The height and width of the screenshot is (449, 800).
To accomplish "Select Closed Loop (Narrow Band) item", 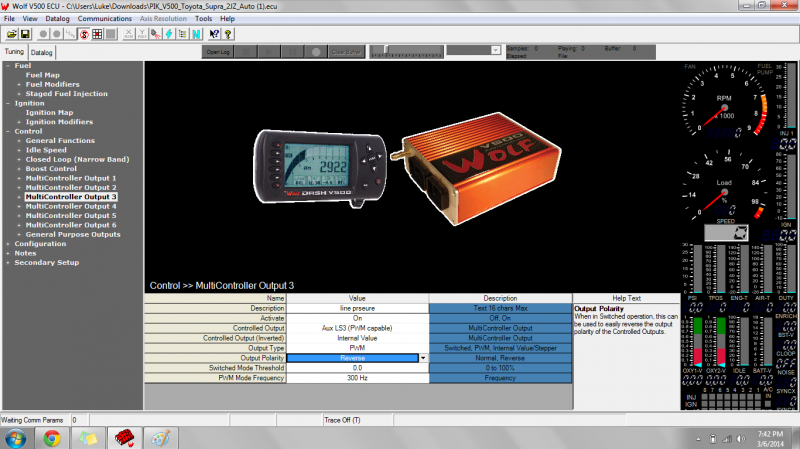I will click(77, 160).
